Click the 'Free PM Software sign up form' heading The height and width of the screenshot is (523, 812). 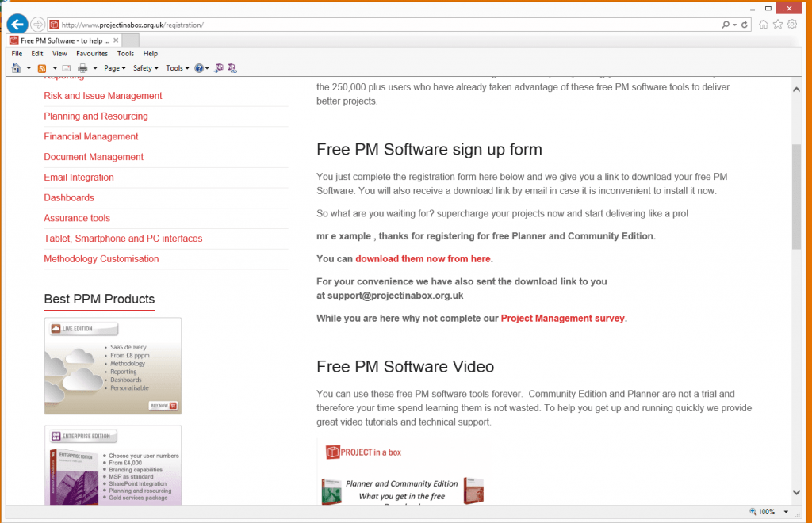point(429,150)
